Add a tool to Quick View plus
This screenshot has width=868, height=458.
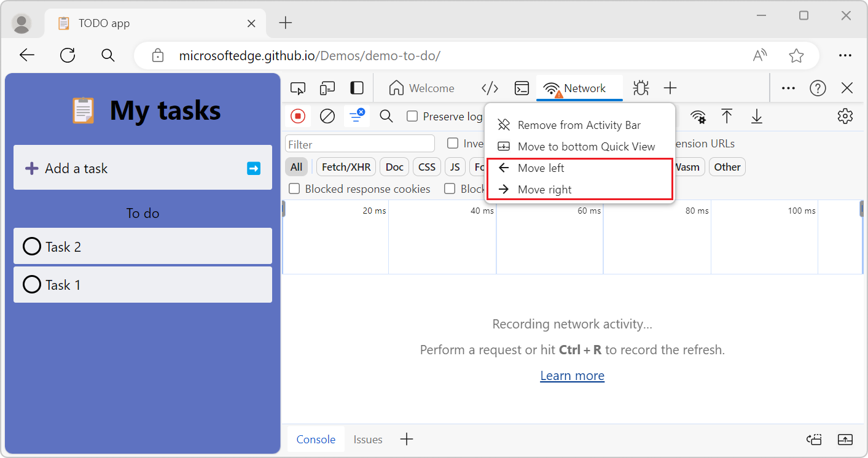click(407, 439)
